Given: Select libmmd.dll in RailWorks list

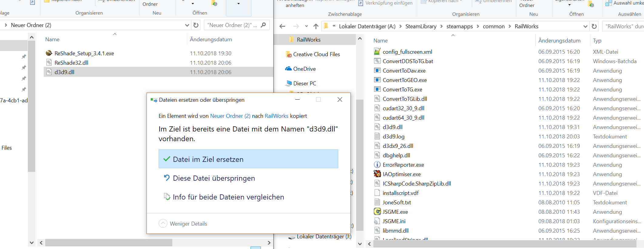Looking at the screenshot, I should (396, 230).
